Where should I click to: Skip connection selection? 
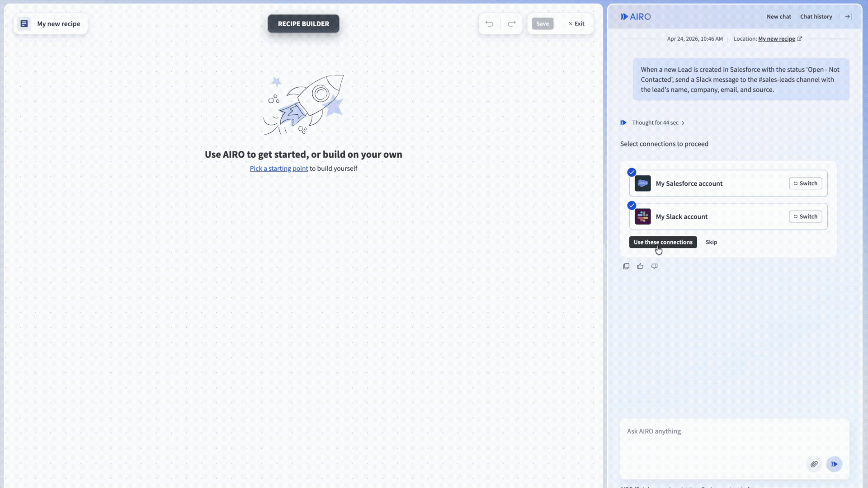(711, 242)
